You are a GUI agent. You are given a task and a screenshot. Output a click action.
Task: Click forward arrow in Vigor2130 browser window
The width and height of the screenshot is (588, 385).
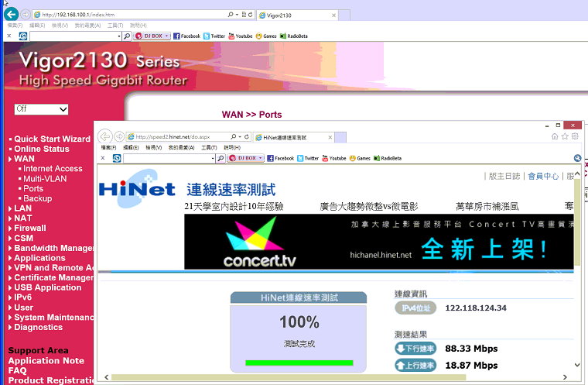pos(26,15)
